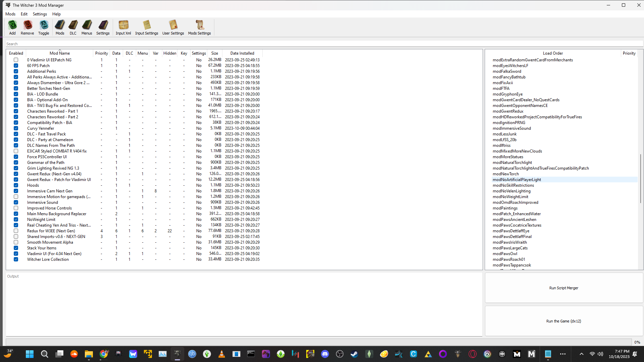Click taskbar overflow three-dots icon

(x=563, y=354)
